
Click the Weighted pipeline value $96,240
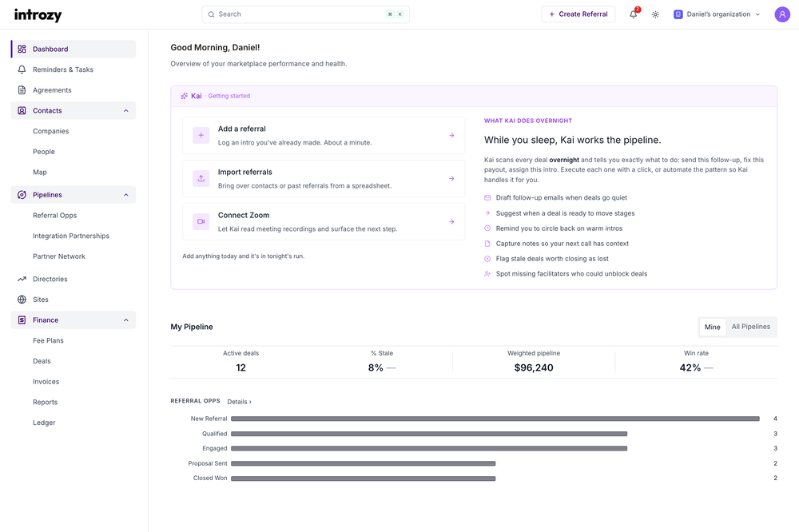pos(534,368)
